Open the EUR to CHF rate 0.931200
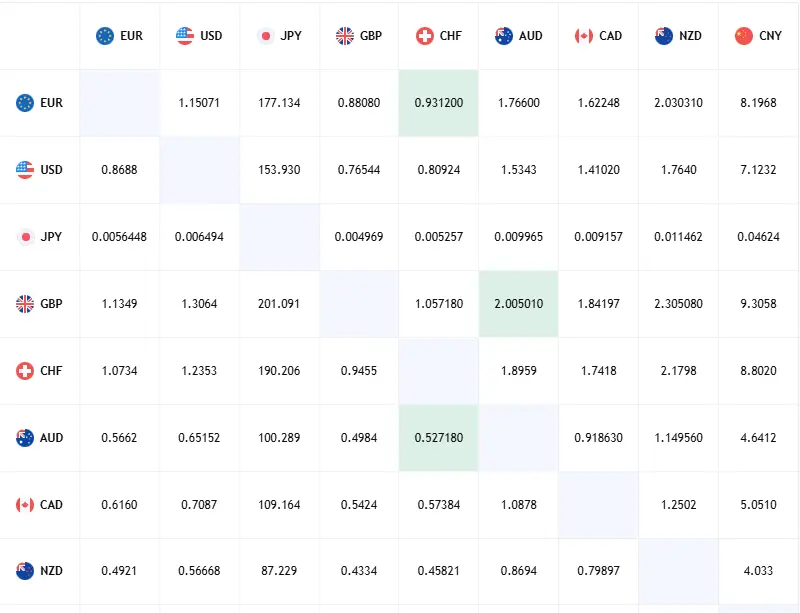This screenshot has height=613, width=800. [x=439, y=103]
